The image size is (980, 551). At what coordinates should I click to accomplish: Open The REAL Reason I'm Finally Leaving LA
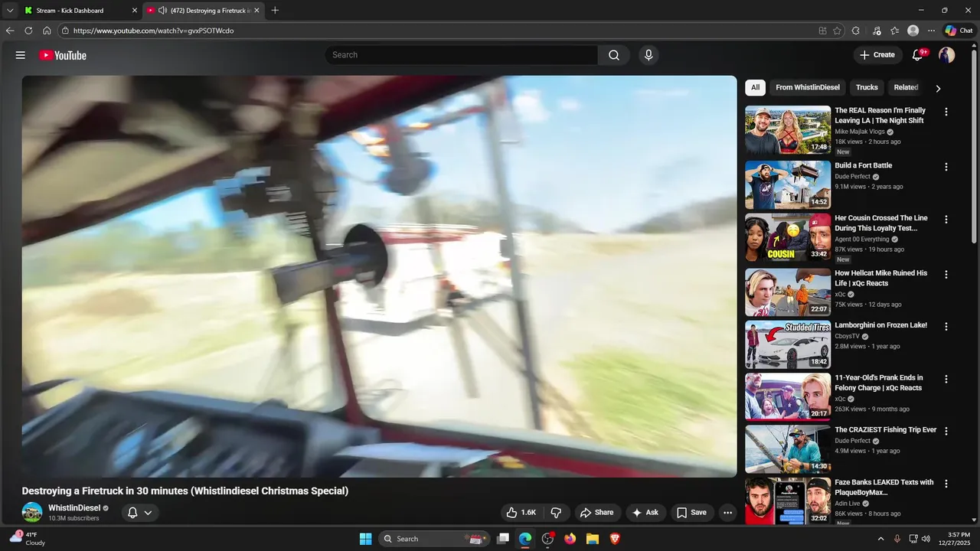coord(880,116)
